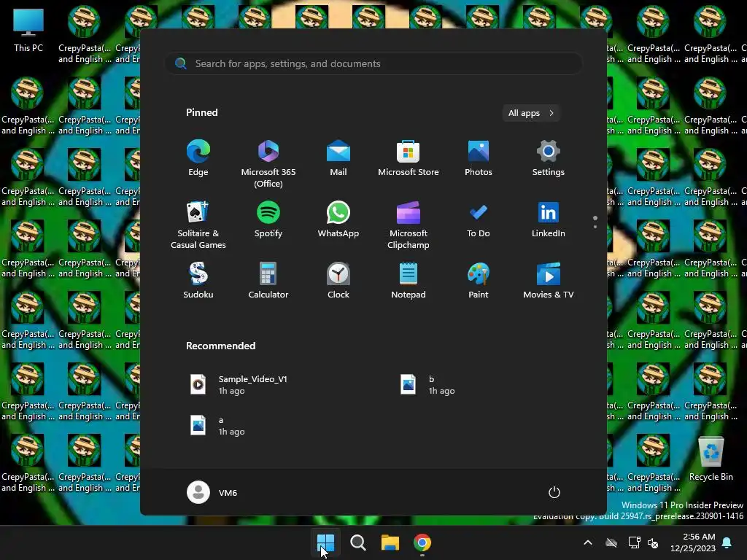Go to next pinned apps page dots
This screenshot has height=560, width=747.
tap(595, 222)
